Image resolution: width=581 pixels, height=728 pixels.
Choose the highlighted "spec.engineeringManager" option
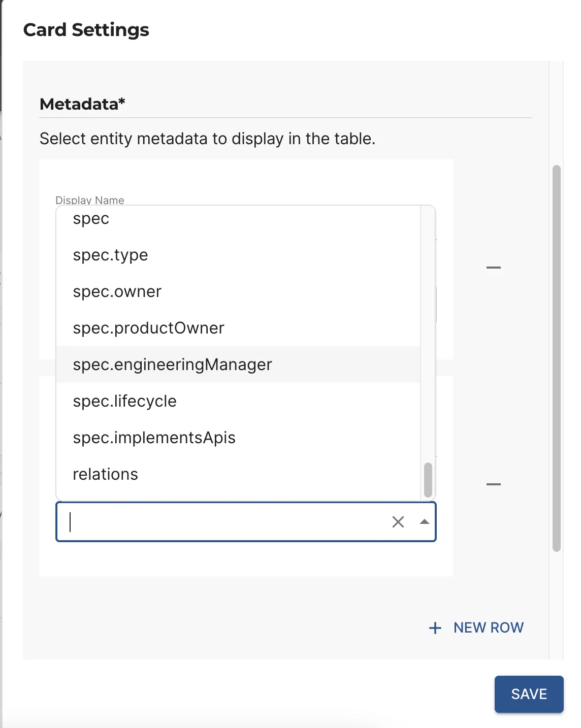173,365
